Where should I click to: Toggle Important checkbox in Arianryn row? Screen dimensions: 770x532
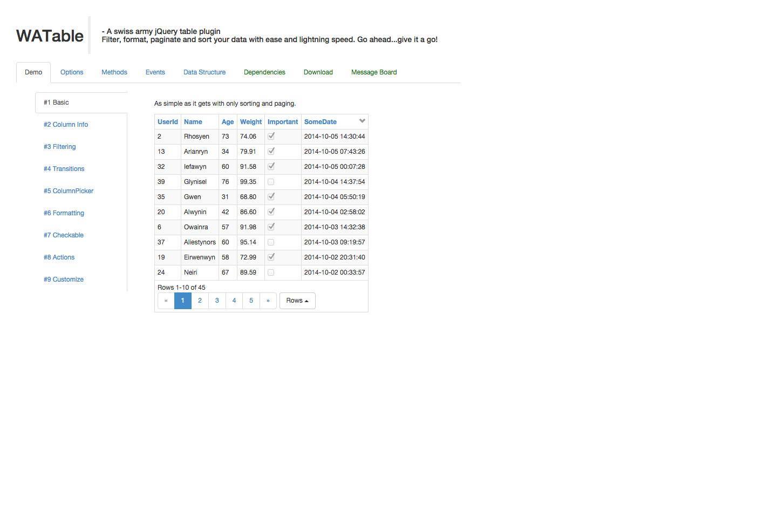(271, 152)
